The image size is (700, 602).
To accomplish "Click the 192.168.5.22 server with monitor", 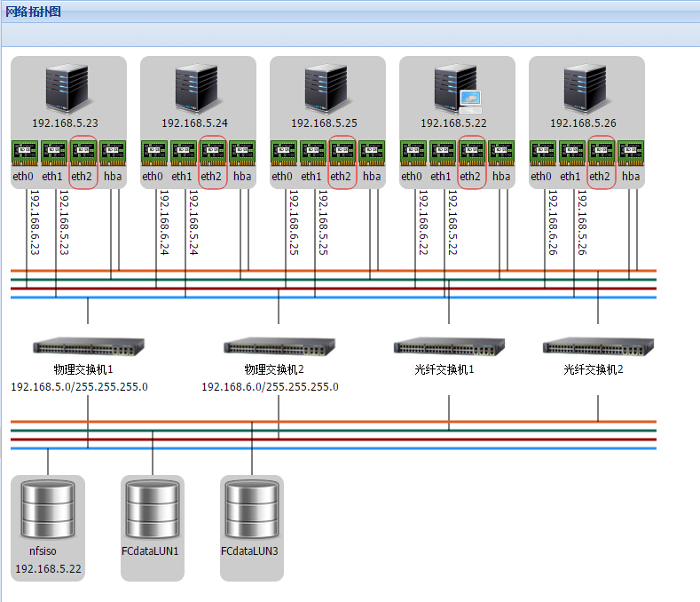I will click(456, 87).
